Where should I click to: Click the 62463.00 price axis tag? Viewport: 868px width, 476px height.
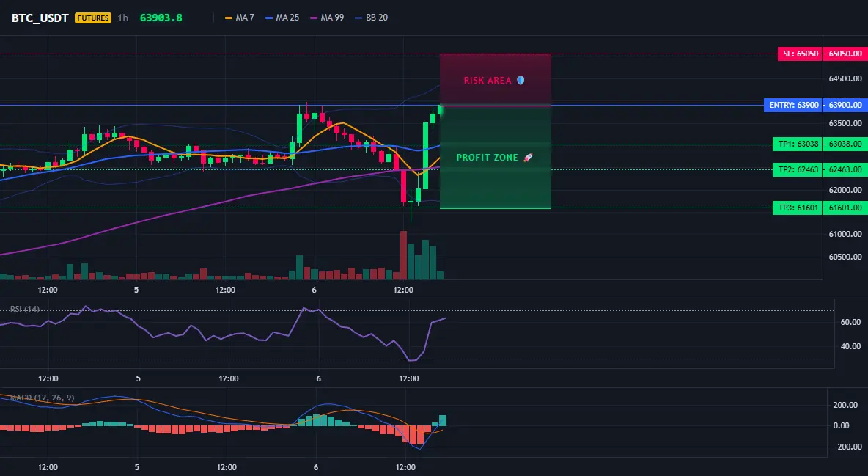845,169
